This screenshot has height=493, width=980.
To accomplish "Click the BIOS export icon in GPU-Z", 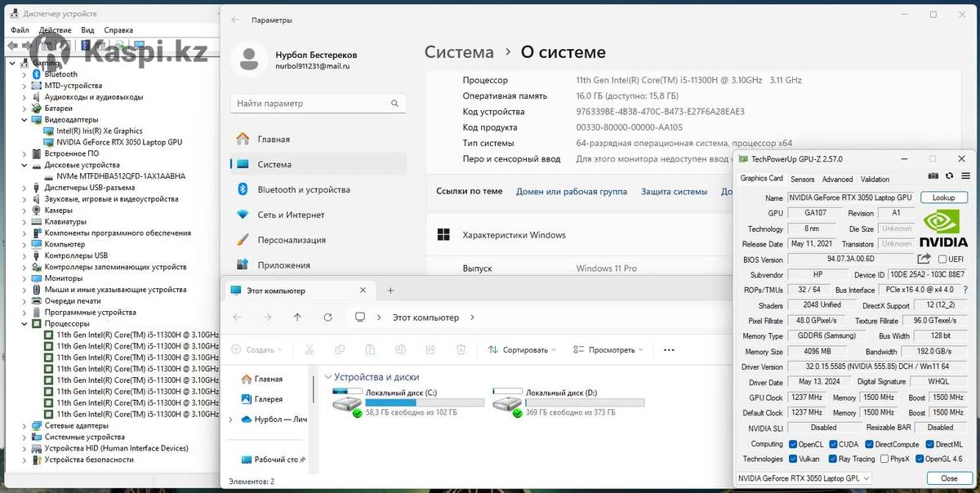I will tap(924, 260).
